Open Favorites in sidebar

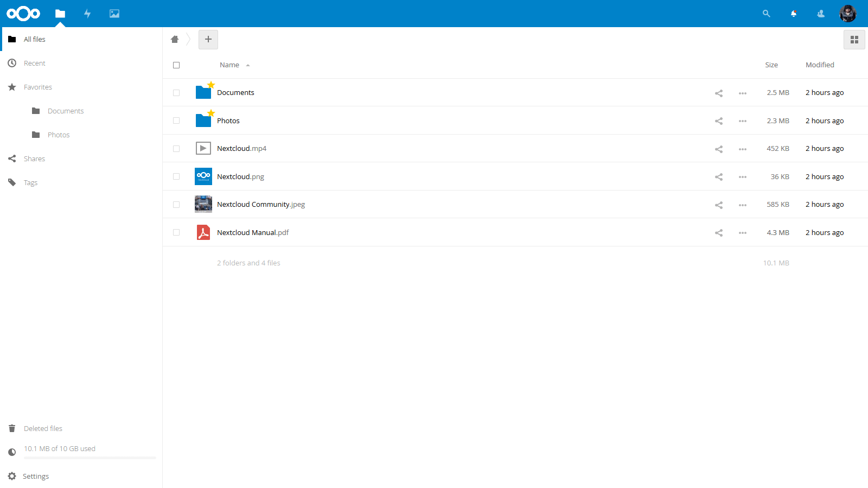point(81,87)
